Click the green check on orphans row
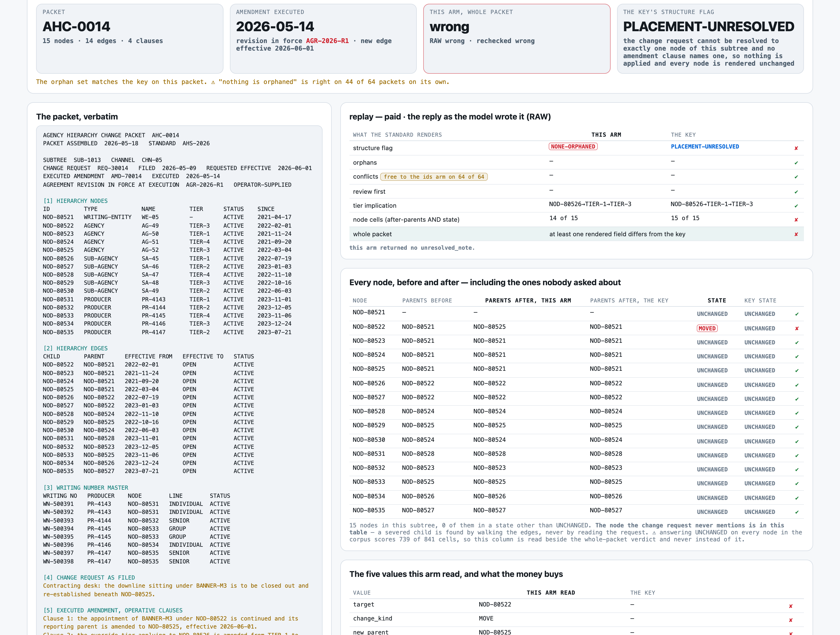The image size is (840, 635). click(796, 163)
